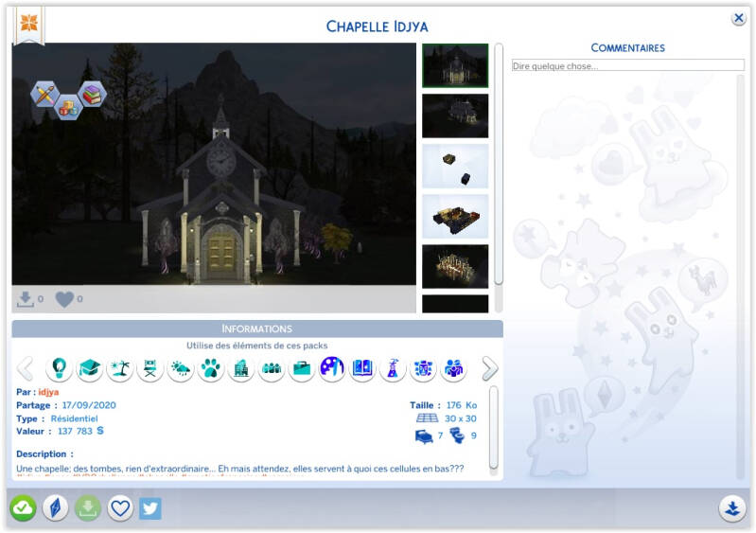The image size is (756, 533).
Task: Open creator profile link idjya
Action: [x=47, y=391]
